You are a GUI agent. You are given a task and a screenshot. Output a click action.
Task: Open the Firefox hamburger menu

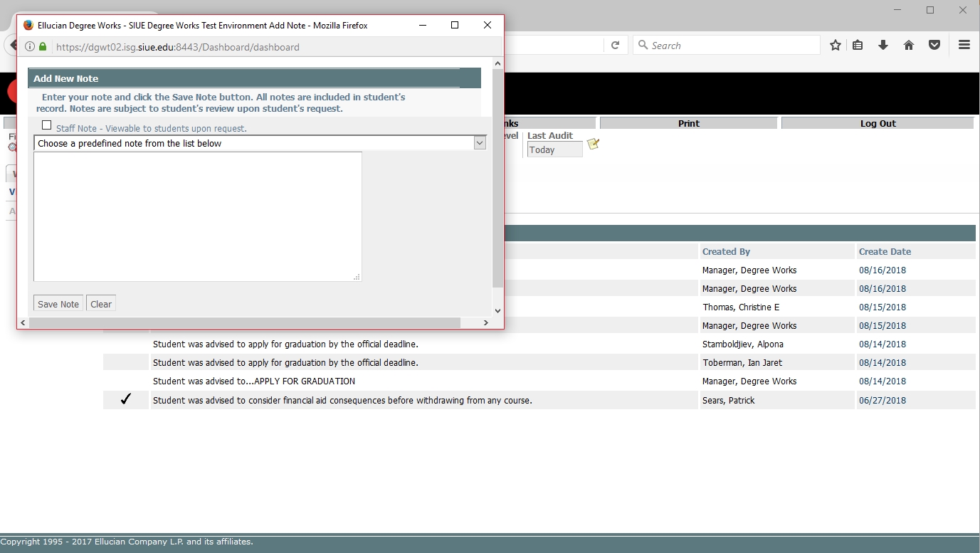964,45
